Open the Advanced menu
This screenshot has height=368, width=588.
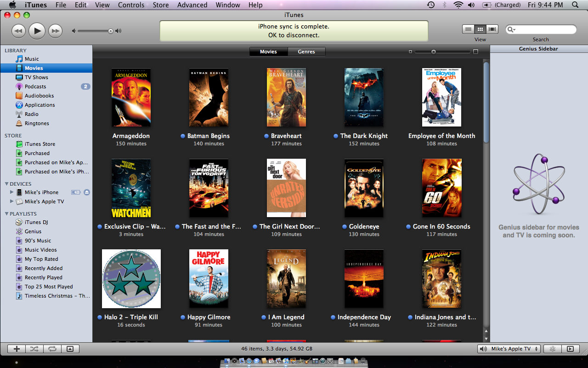click(x=192, y=5)
